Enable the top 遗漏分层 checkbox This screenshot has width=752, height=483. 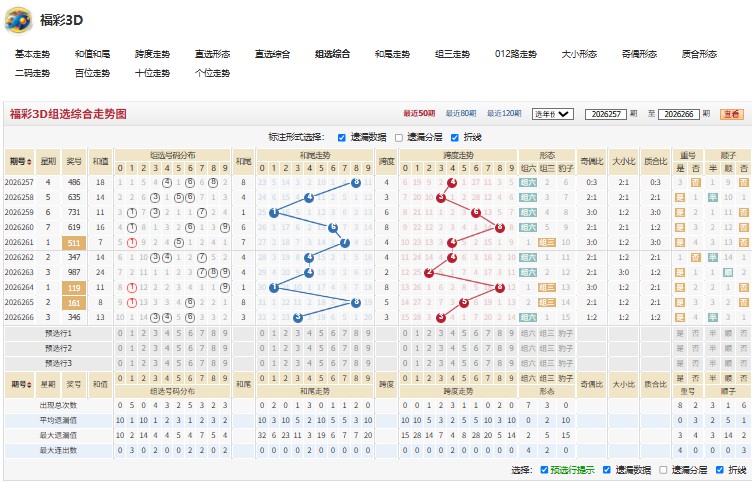[399, 138]
